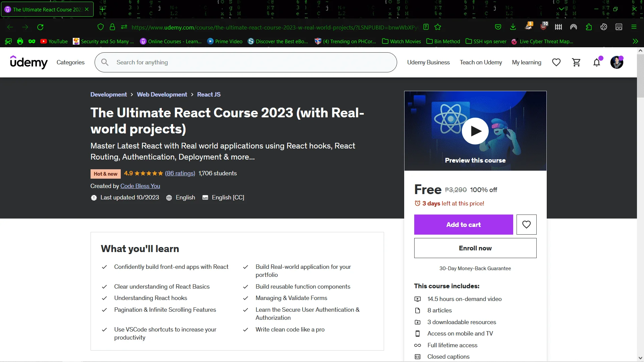Bookmark this page with star icon

438,27
